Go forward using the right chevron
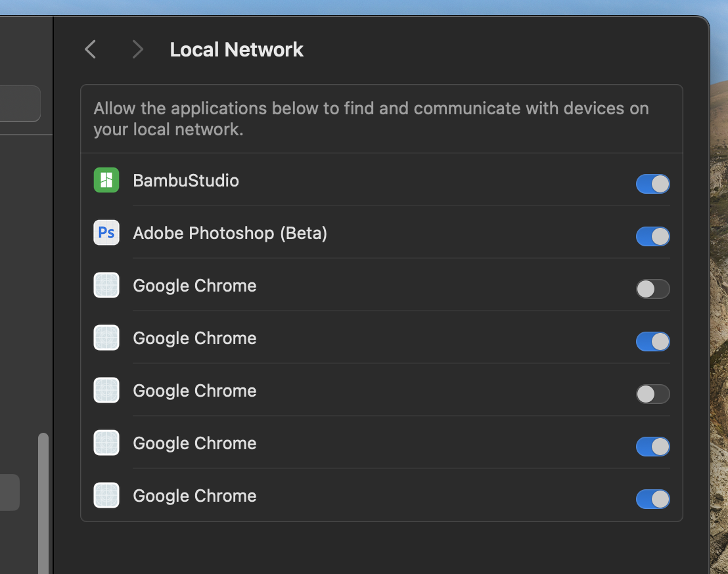 137,49
